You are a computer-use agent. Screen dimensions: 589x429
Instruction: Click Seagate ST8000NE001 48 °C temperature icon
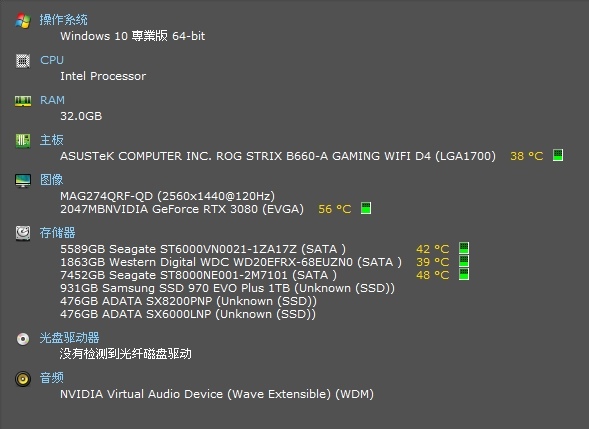pyautogui.click(x=464, y=274)
